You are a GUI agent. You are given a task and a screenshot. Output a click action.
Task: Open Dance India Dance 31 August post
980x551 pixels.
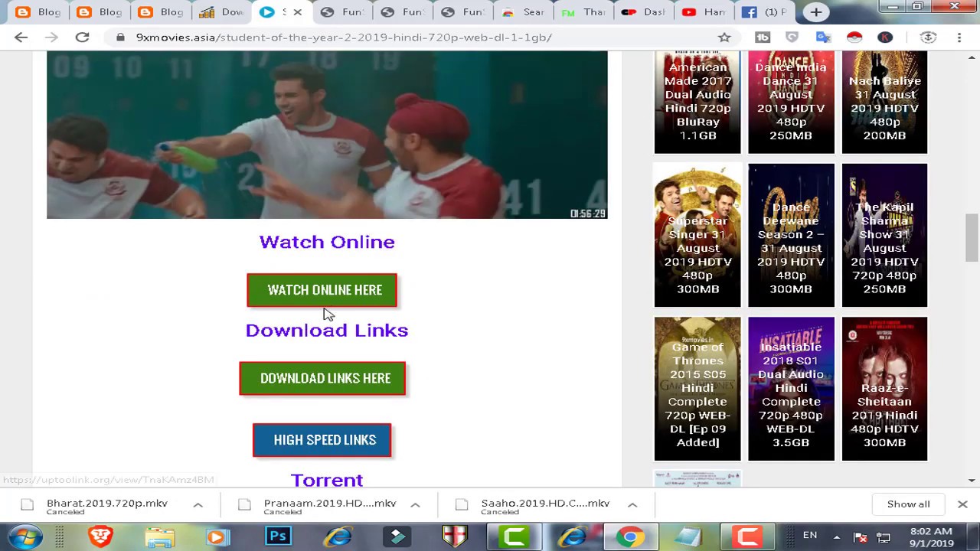pyautogui.click(x=791, y=102)
